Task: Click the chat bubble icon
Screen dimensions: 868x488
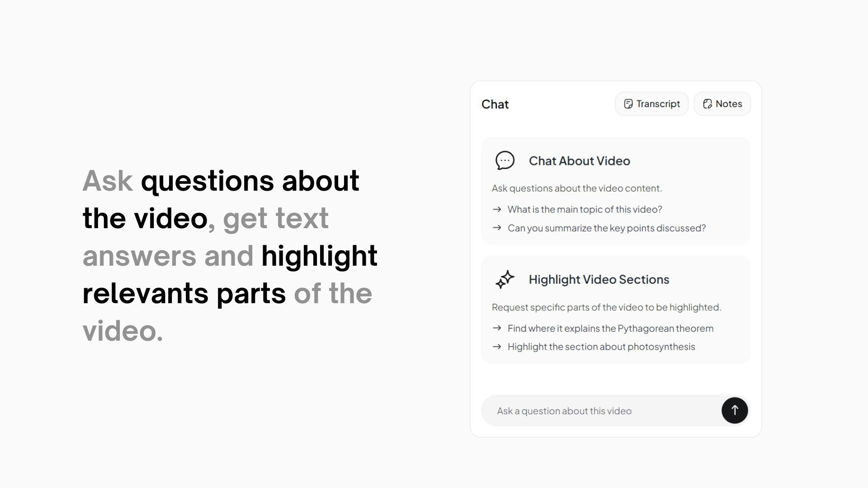Action: (505, 160)
